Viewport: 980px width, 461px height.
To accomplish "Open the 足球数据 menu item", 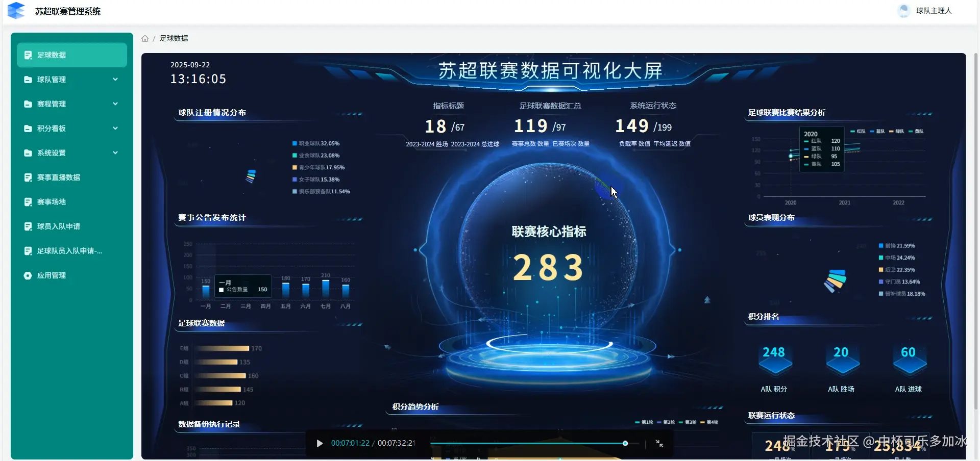I will 72,55.
